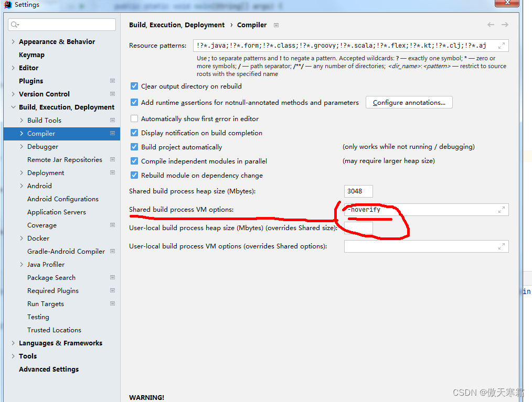The image size is (532, 402).
Task: Click project-level icon next to Run Targets
Action: pyautogui.click(x=113, y=303)
